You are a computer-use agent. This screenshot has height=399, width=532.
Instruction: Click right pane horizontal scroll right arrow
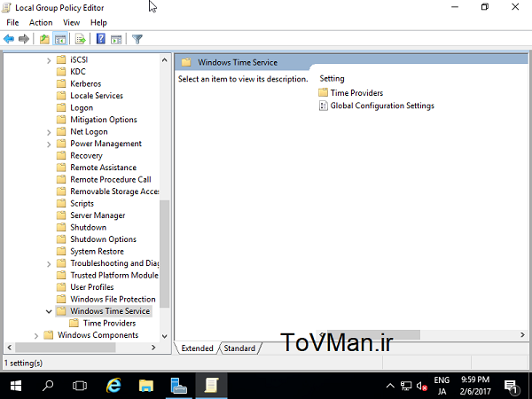click(x=522, y=335)
